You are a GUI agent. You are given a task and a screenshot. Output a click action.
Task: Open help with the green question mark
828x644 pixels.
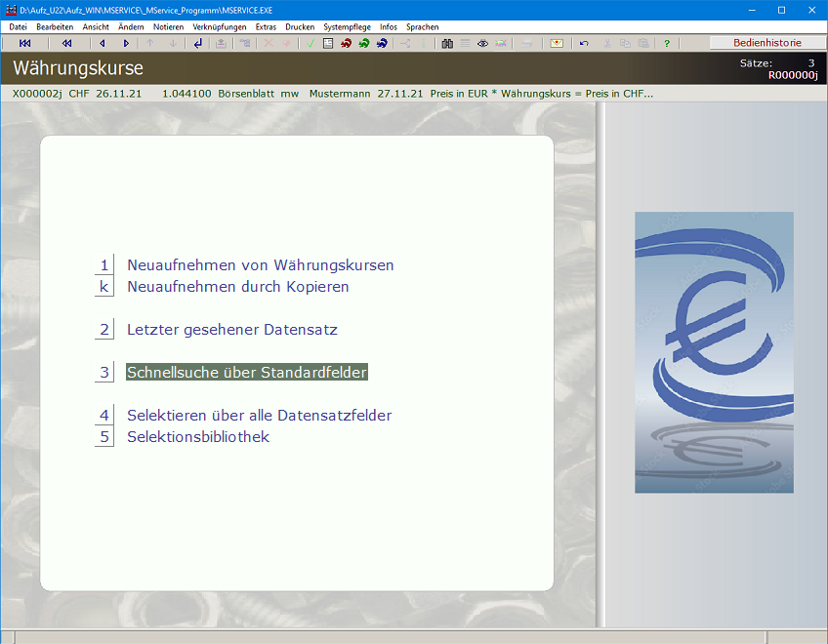pos(667,44)
